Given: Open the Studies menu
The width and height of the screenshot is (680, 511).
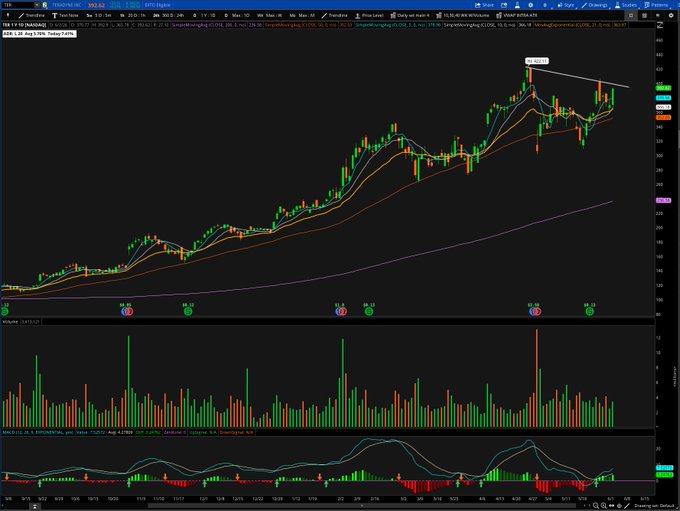Looking at the screenshot, I should pyautogui.click(x=626, y=5).
